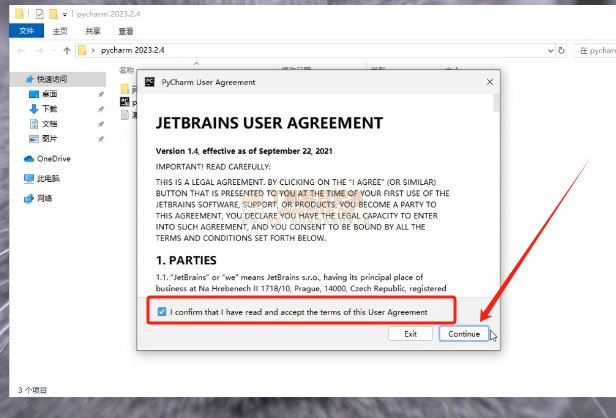The height and width of the screenshot is (418, 616).
Task: Open the 文件 menu in File Explorer
Action: tap(26, 31)
